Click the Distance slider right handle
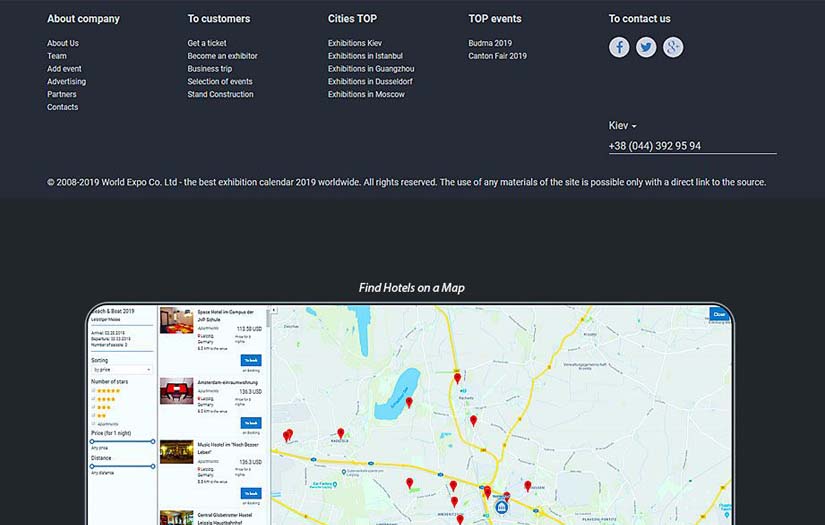Screen dimensions: 825x525 (153, 466)
